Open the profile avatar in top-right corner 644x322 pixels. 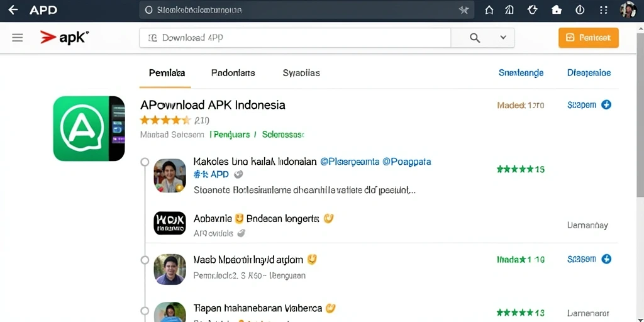628,10
